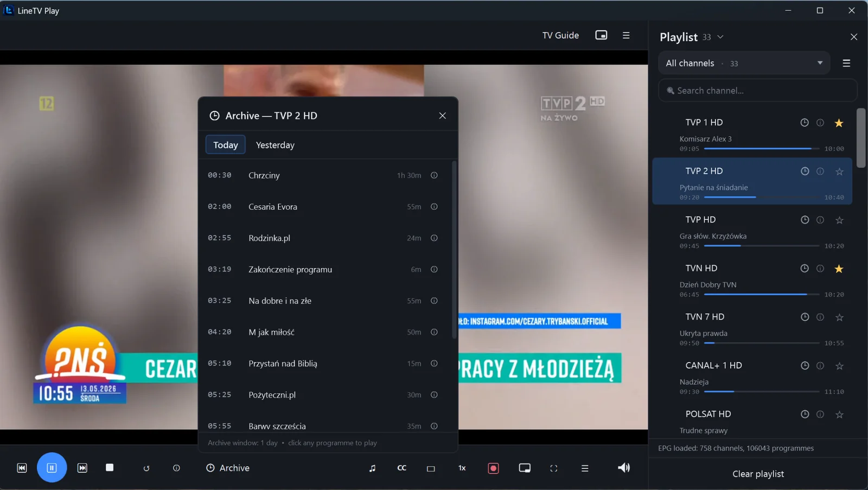Add TVP HD to favorites
This screenshot has width=868, height=490.
coord(839,220)
